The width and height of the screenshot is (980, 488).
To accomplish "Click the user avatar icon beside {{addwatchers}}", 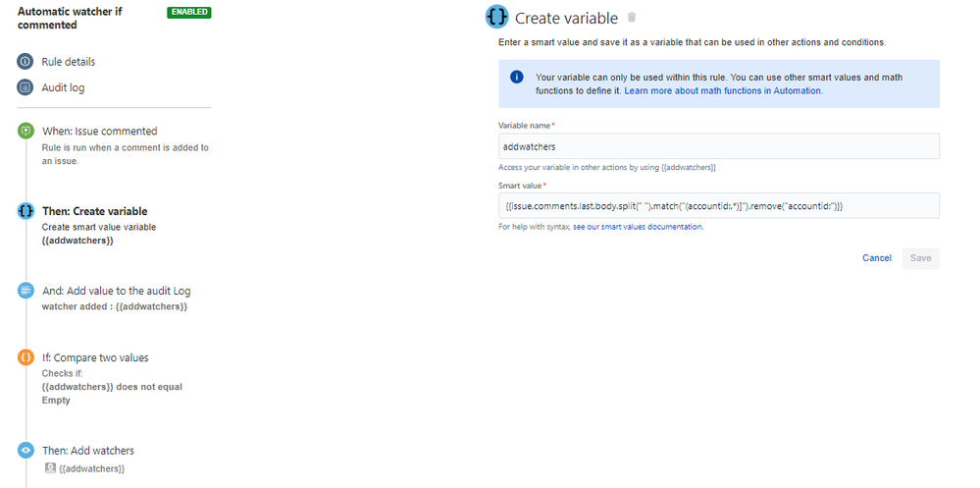I will (51, 467).
